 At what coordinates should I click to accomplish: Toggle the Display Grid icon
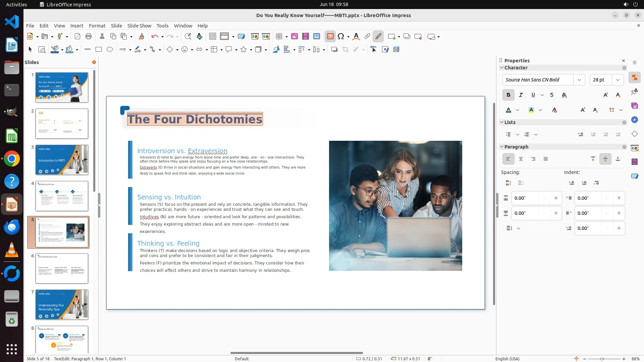(x=212, y=37)
